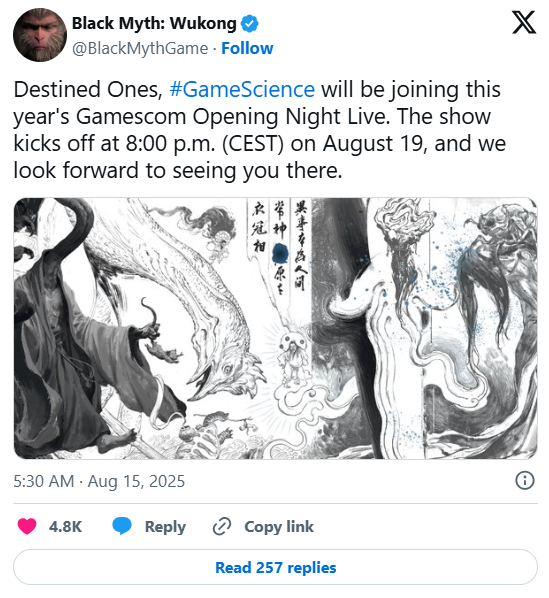Click the Chinese calligraphy in the artwork
The width and height of the screenshot is (549, 598).
point(279,244)
